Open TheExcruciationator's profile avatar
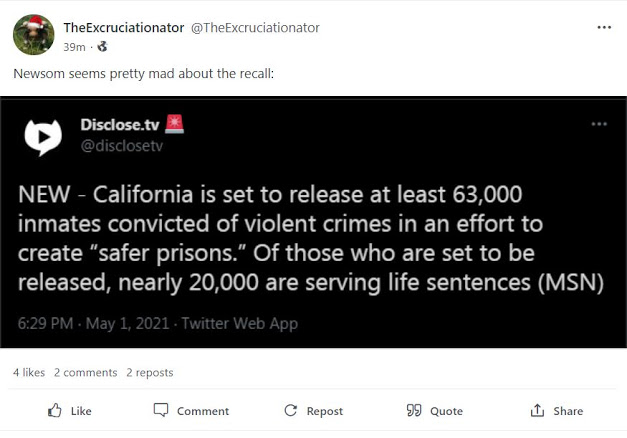Screen dimensions: 627x438 tap(32, 35)
